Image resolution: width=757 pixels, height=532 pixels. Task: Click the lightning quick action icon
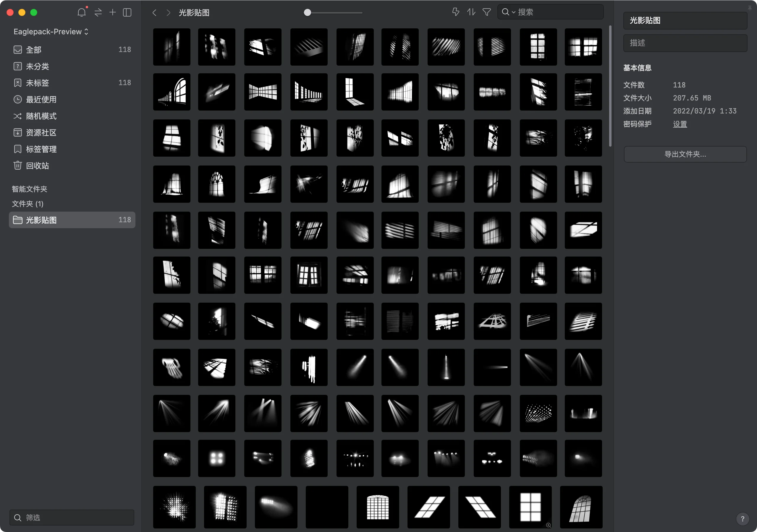click(456, 12)
